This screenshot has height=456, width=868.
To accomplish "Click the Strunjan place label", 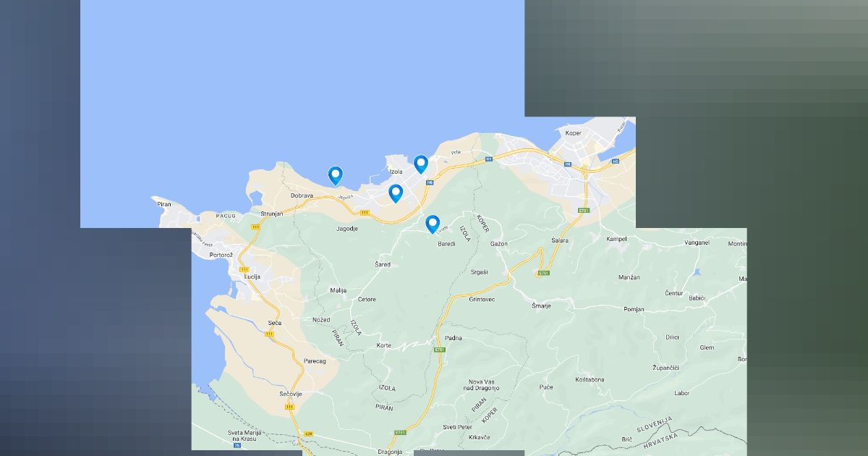I will click(x=273, y=214).
